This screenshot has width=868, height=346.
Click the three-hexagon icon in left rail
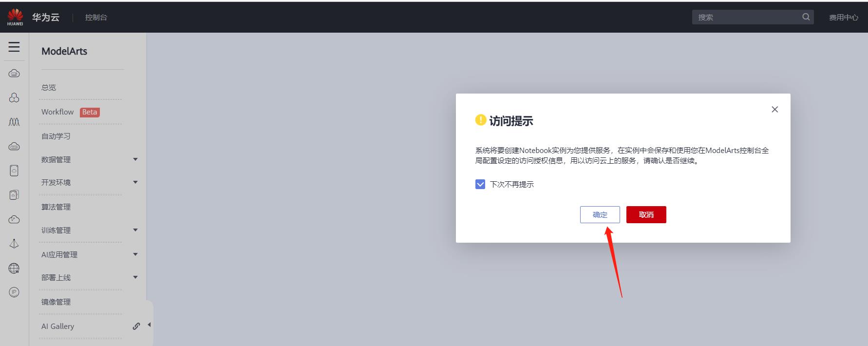(14, 98)
